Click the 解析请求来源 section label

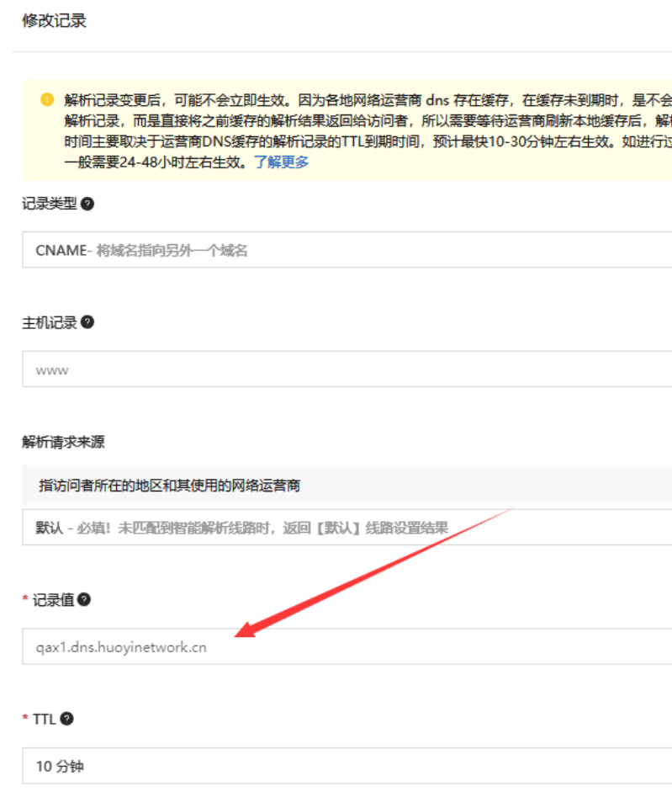click(63, 442)
